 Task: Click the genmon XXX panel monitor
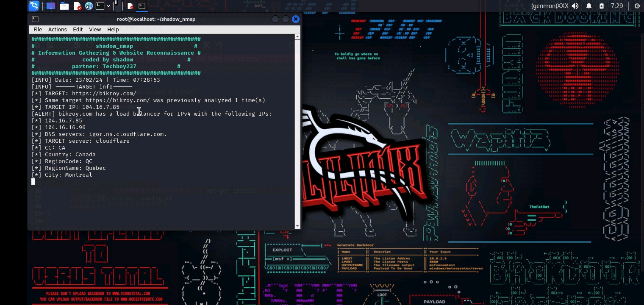tap(550, 6)
